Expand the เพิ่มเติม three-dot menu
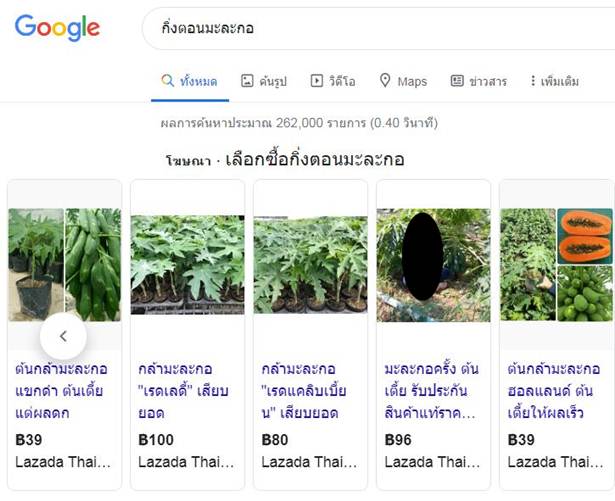 click(x=533, y=81)
